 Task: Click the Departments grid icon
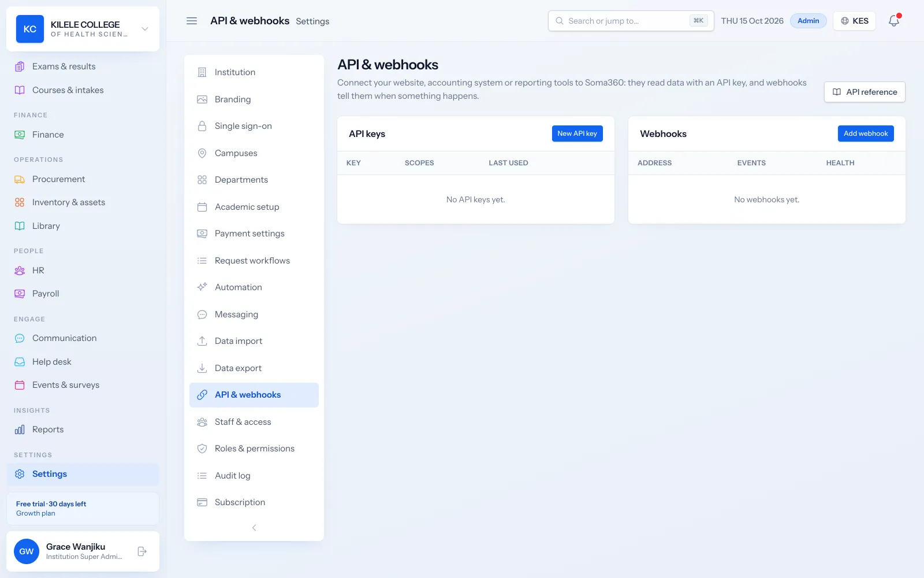202,180
